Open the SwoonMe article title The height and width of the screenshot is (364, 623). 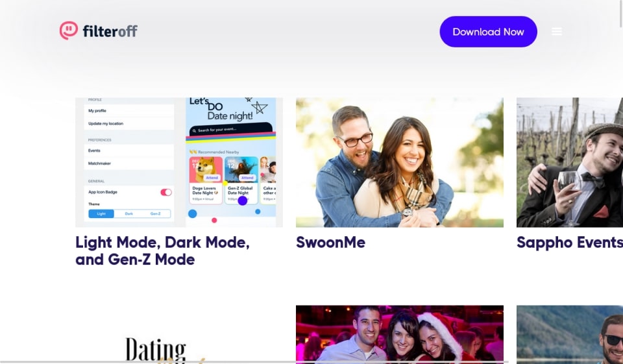(330, 243)
